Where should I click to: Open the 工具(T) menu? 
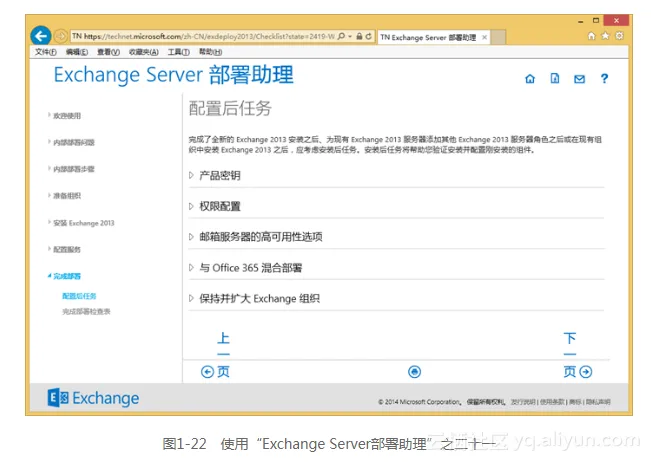(x=178, y=52)
